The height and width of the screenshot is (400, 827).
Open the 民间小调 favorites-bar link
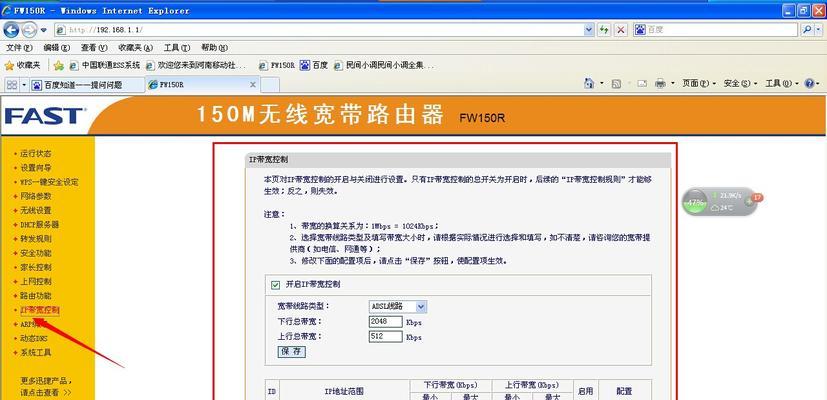pos(384,65)
